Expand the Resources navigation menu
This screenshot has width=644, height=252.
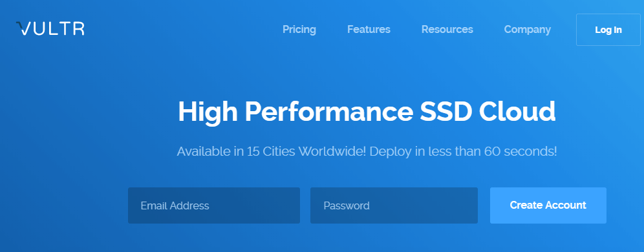447,30
